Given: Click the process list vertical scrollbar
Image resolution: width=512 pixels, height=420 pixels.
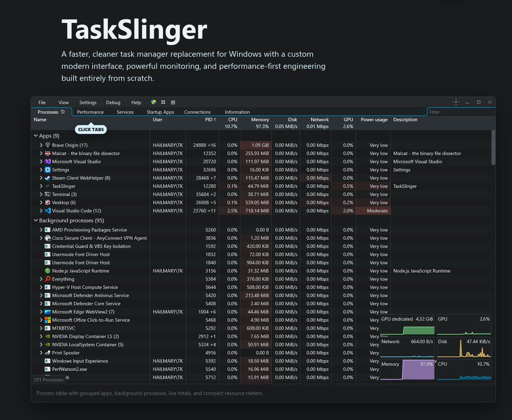Looking at the screenshot, I should 493,148.
